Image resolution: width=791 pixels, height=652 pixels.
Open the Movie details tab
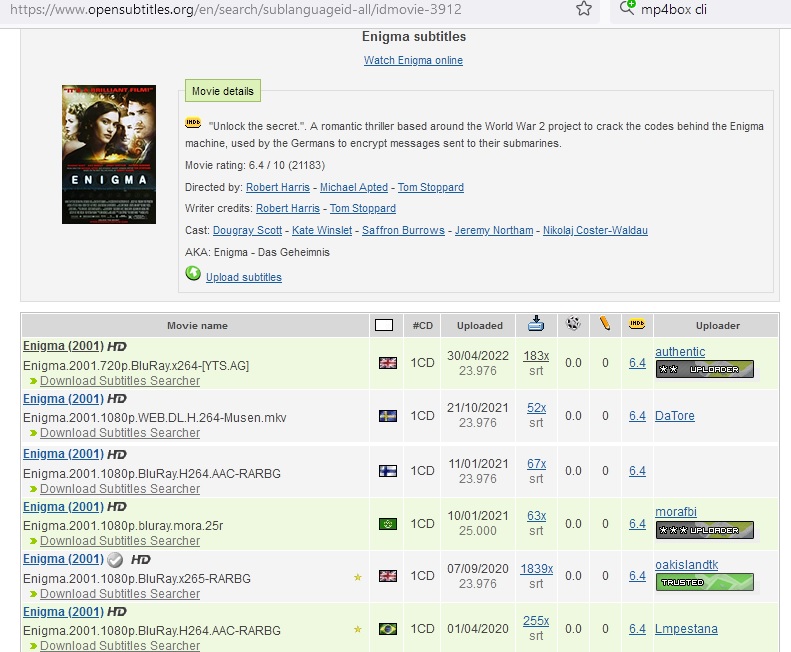pos(223,91)
